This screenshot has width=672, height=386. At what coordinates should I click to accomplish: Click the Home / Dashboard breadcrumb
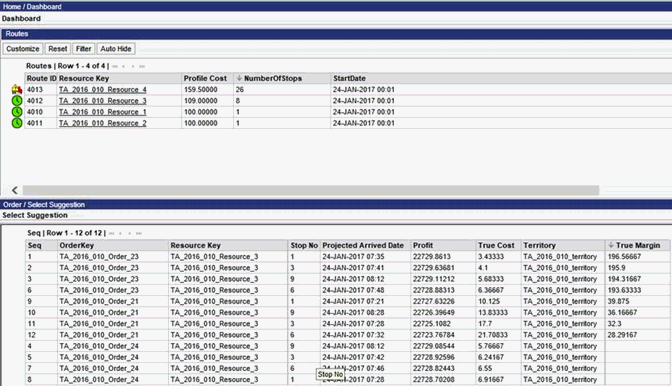[x=32, y=6]
